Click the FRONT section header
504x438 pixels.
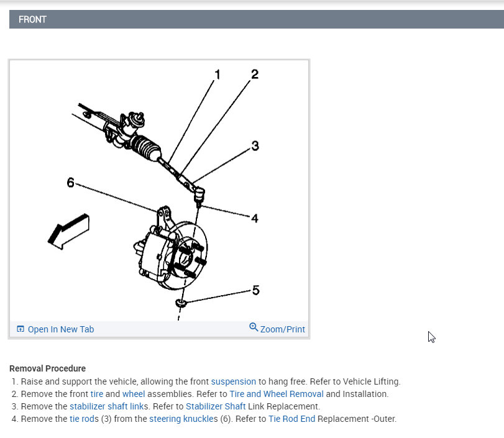(x=257, y=19)
